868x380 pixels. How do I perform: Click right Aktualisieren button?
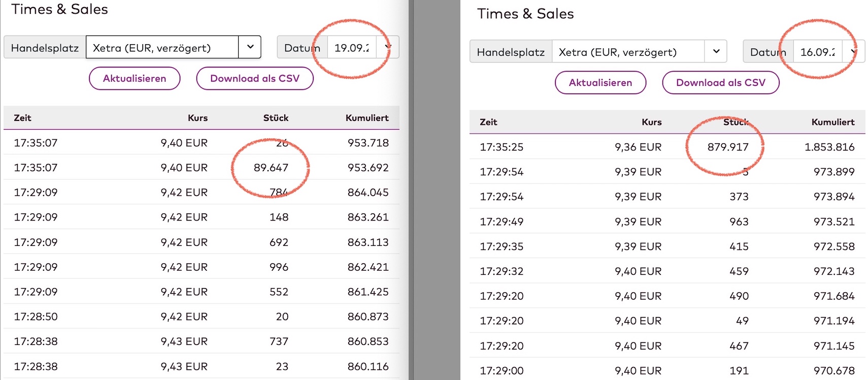coord(600,82)
